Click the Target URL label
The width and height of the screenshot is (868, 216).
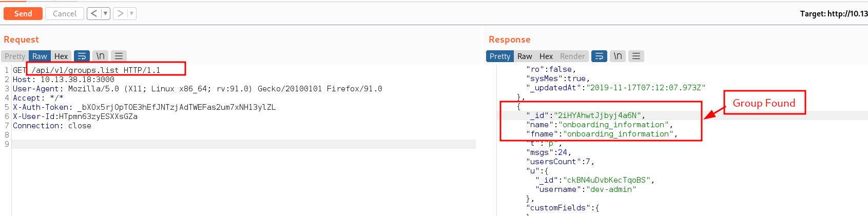pyautogui.click(x=834, y=14)
